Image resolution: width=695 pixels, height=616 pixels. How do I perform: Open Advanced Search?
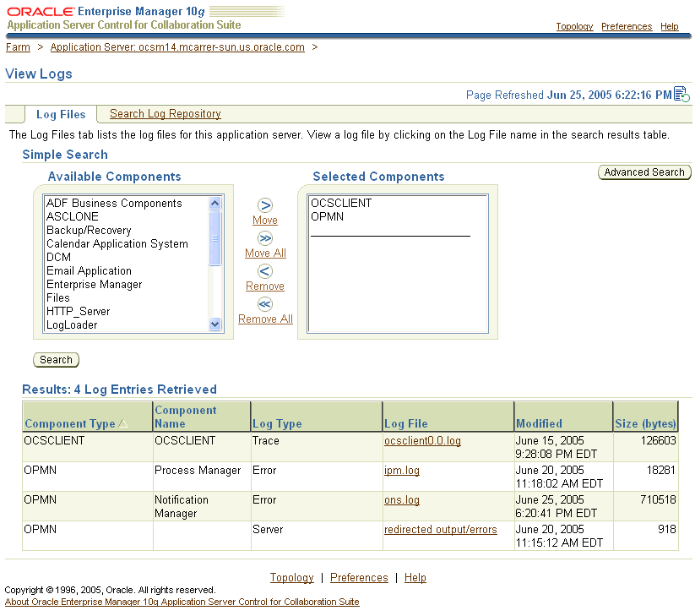[x=644, y=172]
